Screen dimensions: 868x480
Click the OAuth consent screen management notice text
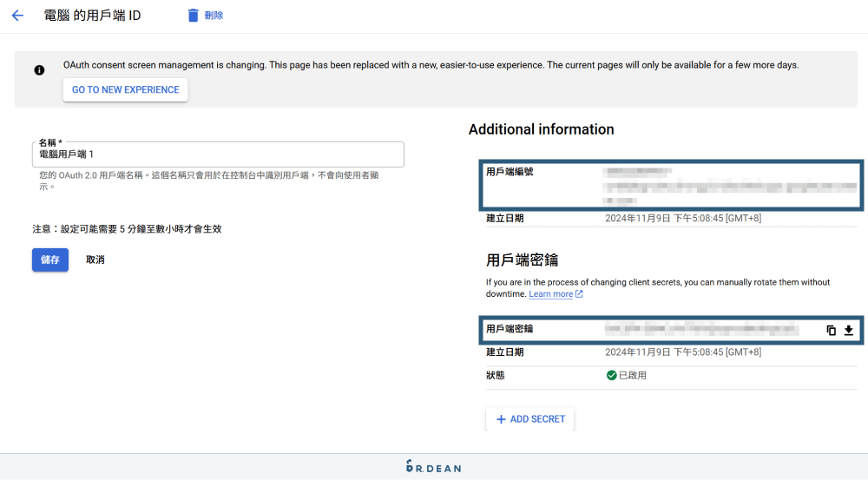click(431, 65)
